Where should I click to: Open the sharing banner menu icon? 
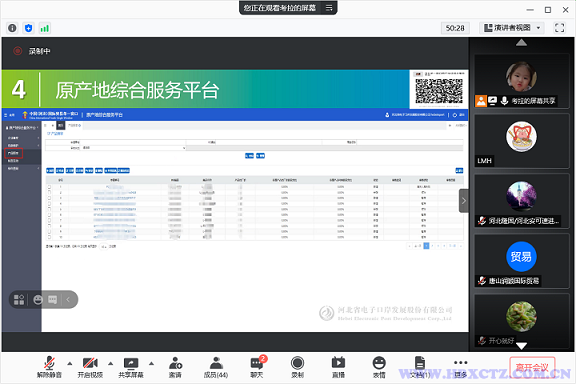[329, 8]
